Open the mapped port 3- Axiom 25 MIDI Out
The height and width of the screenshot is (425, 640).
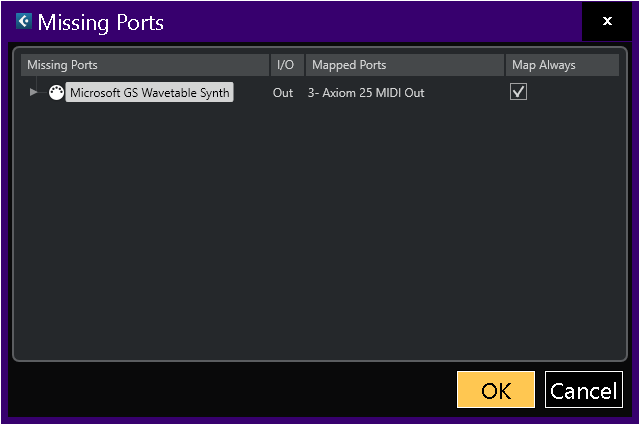tap(366, 93)
